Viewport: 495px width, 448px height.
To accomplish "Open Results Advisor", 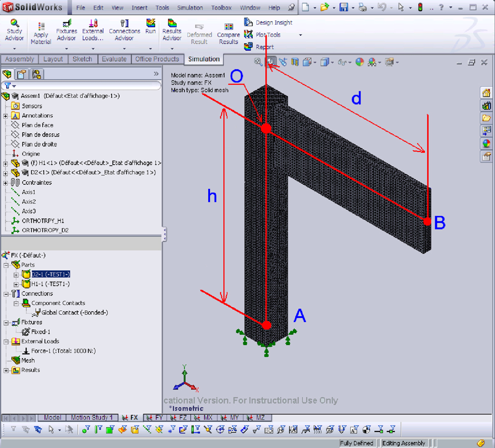I will coord(172,30).
